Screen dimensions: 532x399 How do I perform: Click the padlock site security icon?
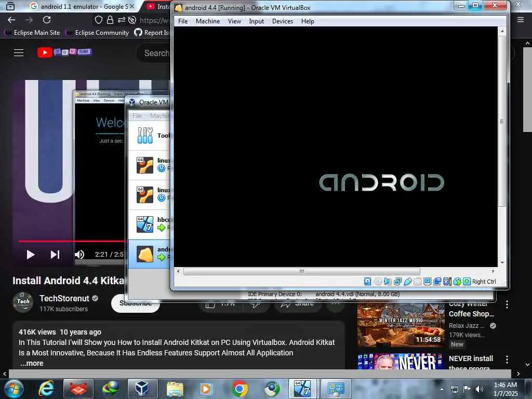[110, 20]
